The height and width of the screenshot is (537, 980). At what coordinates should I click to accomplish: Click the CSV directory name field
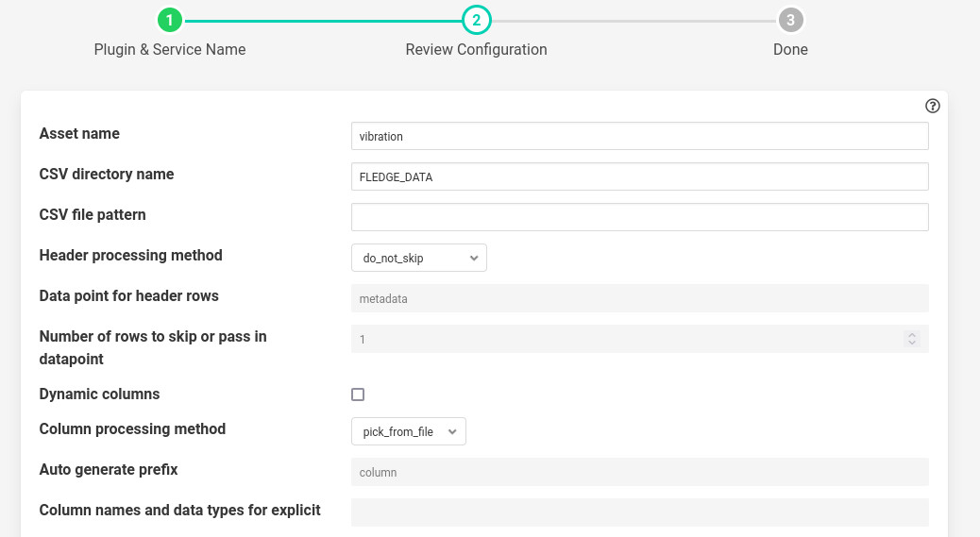(639, 176)
